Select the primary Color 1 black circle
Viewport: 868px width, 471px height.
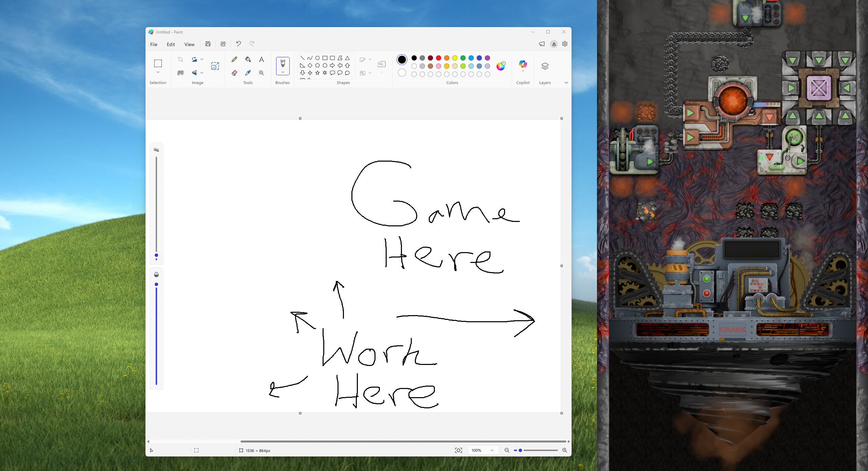click(402, 60)
